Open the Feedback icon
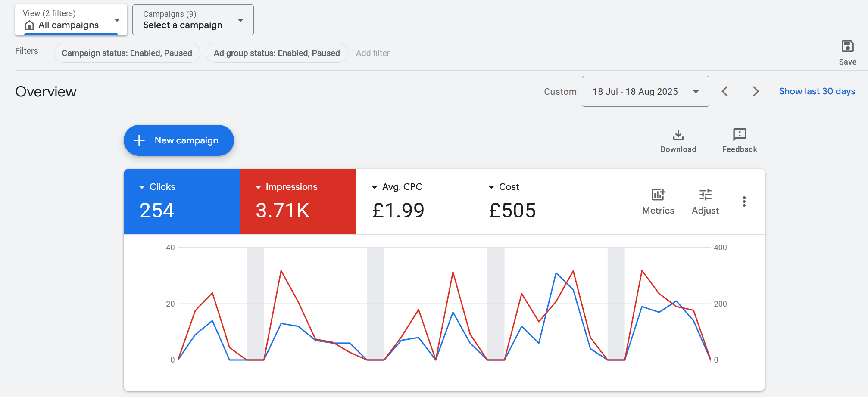This screenshot has width=868, height=397. click(x=739, y=135)
